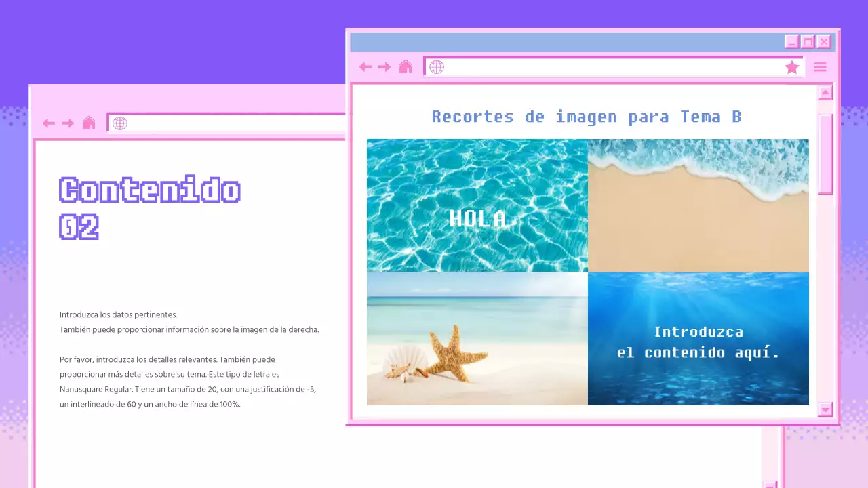
Task: Click the forward arrow in the front browser window
Action: pos(384,67)
